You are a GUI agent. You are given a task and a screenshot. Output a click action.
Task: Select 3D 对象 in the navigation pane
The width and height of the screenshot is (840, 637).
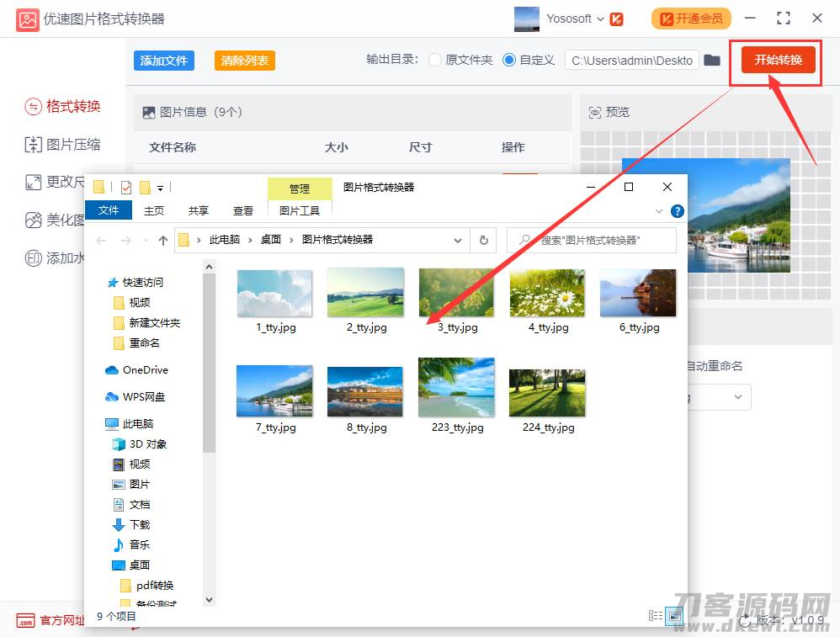(x=148, y=444)
